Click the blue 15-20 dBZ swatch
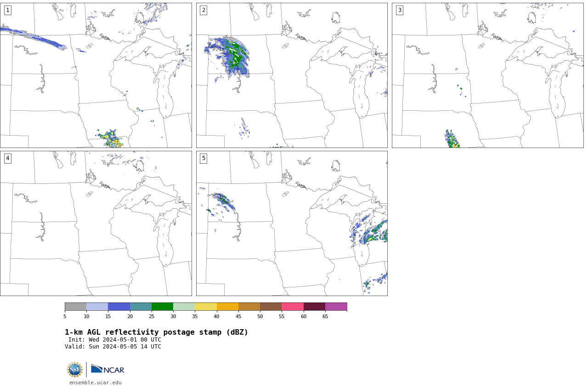 tap(119, 307)
